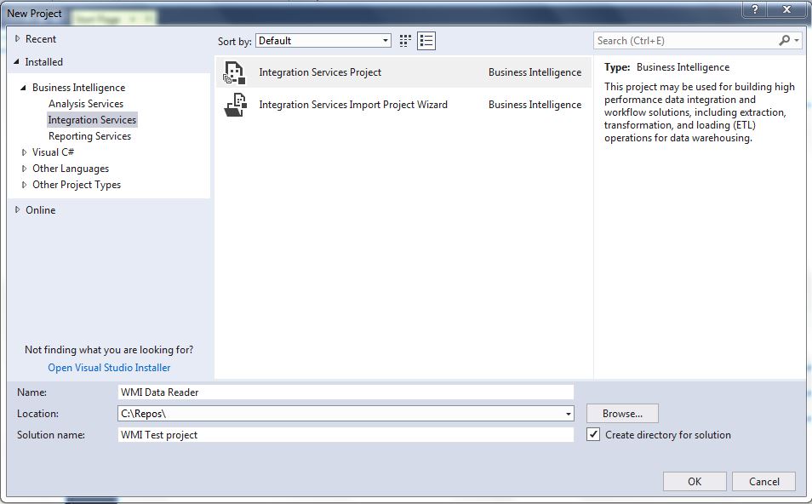The image size is (812, 504).
Task: Select Analysis Services in the tree
Action: click(x=86, y=104)
